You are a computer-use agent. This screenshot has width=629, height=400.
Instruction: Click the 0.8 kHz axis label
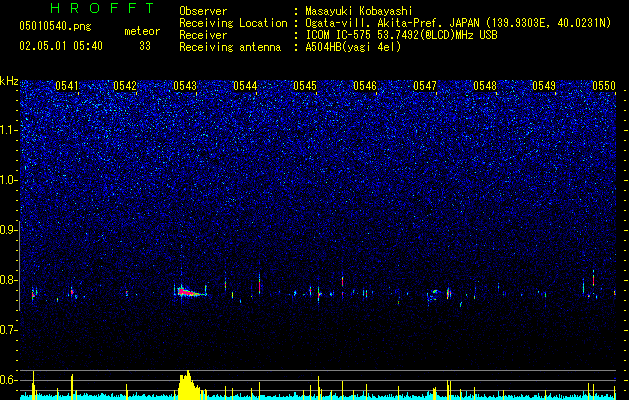(x=8, y=280)
